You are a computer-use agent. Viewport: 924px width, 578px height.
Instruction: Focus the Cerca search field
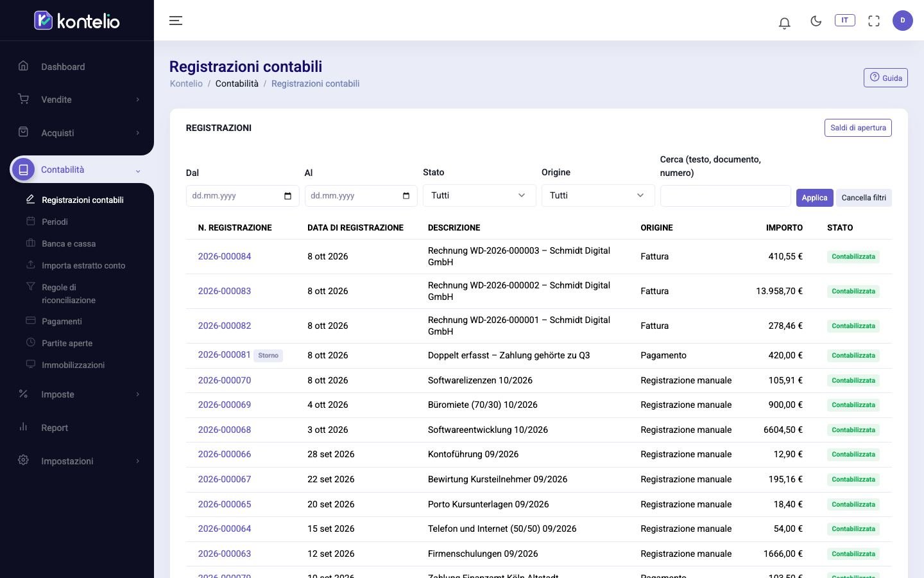[x=726, y=196]
